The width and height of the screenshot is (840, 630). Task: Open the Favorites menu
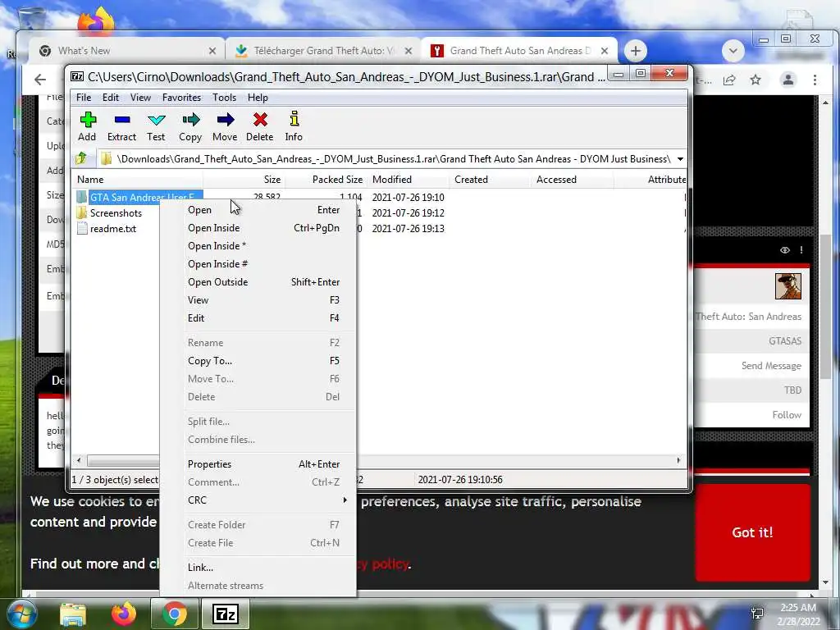[x=181, y=98]
